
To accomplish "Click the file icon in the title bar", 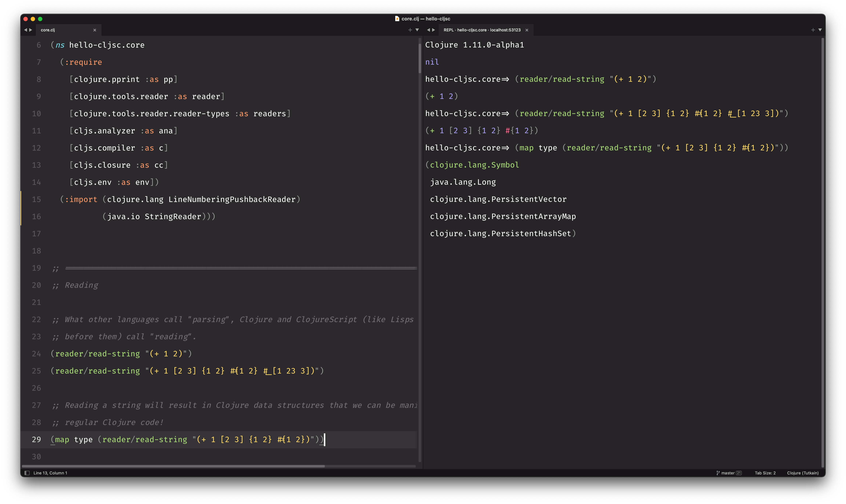I will (x=397, y=19).
